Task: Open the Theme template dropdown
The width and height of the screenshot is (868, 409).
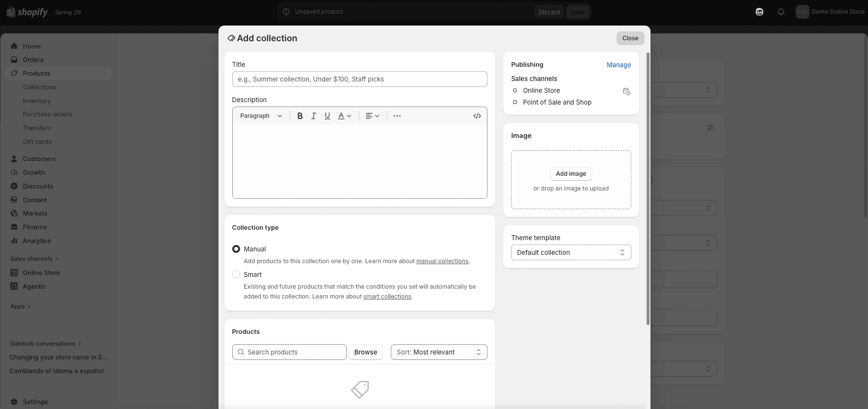Action: 571,252
